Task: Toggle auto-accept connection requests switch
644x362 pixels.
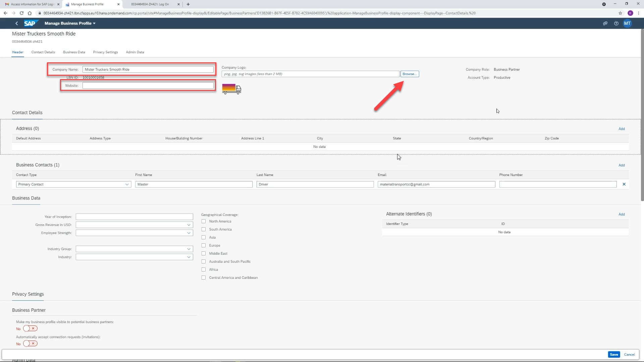Action: 30,344
